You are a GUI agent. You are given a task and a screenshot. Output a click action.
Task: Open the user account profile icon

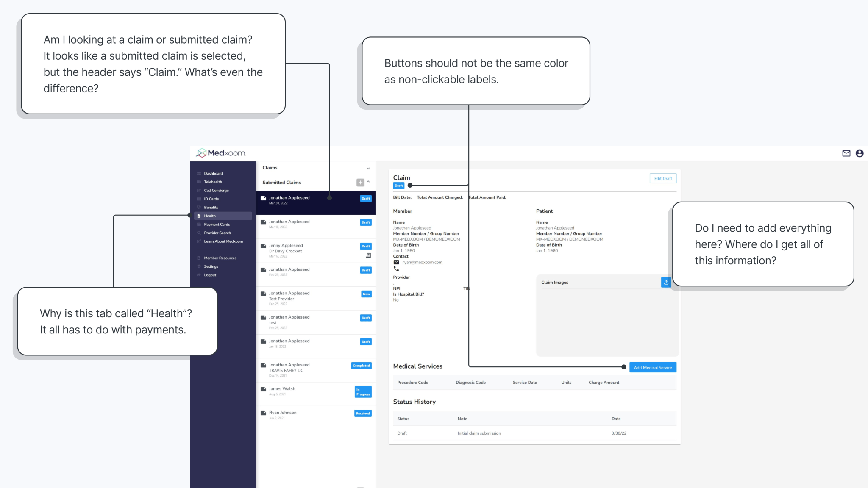click(x=860, y=153)
